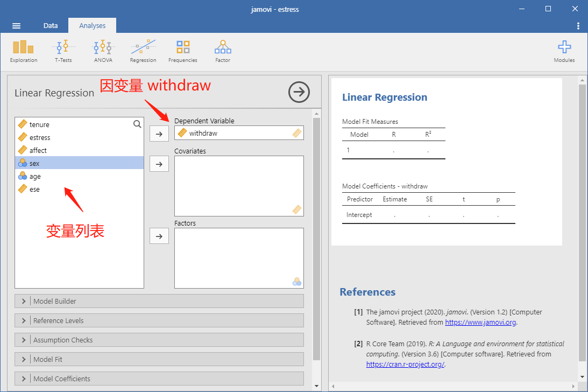The height and width of the screenshot is (392, 588).
Task: Expand the Model Builder section
Action: pyautogui.click(x=159, y=301)
